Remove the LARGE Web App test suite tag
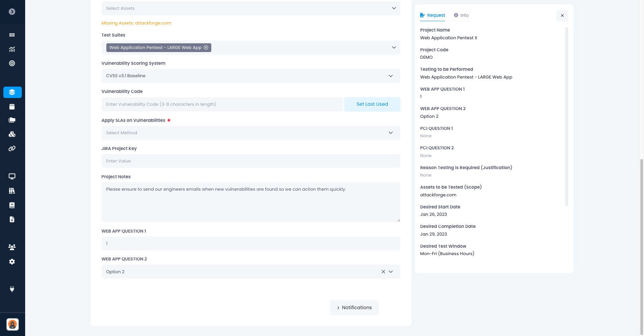The height and width of the screenshot is (336, 644). click(x=206, y=48)
